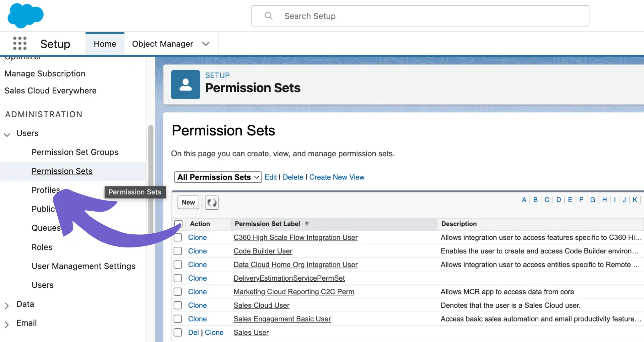Check the select-all header checkbox
Screen dimensions: 644x342
point(178,224)
